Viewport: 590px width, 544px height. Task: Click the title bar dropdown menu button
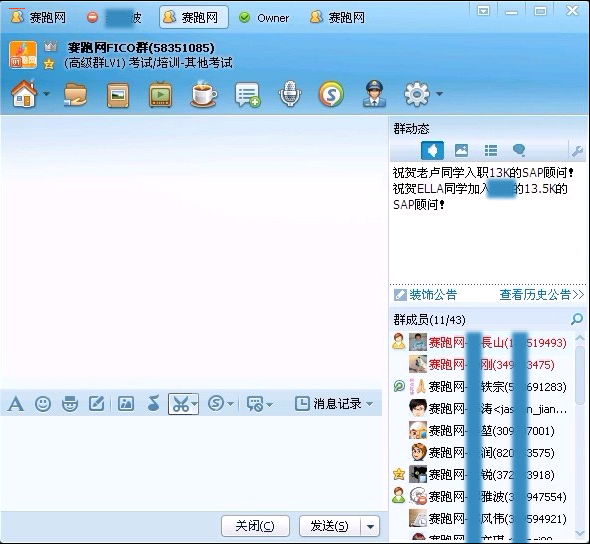coord(484,11)
